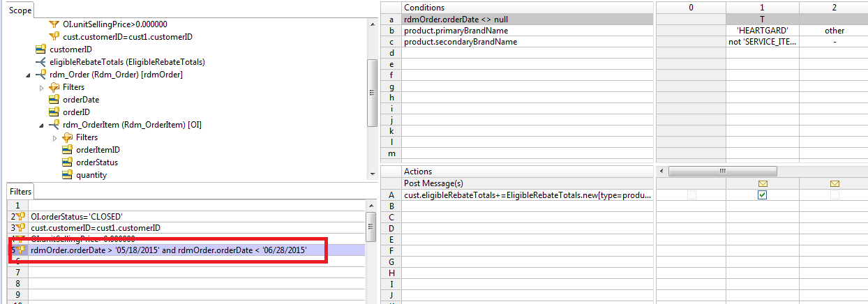Toggle the checked action A checkbox in column 1
868x304 pixels.
762,195
